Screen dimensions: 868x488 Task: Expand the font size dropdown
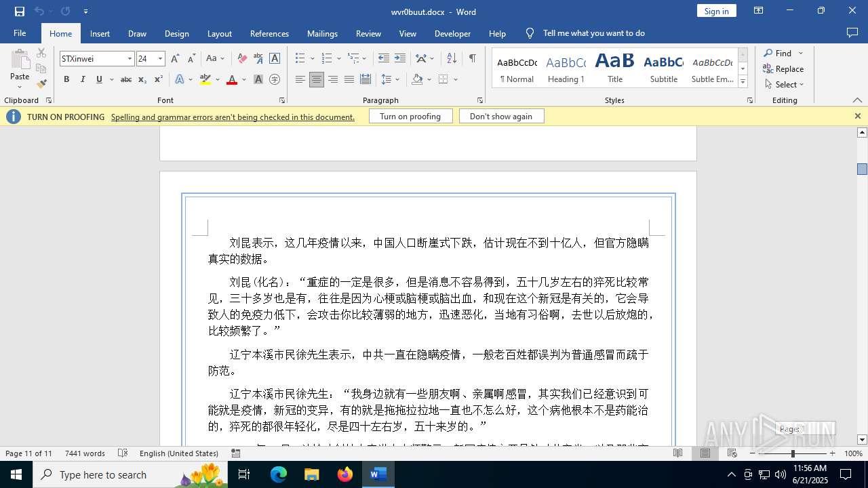pos(160,59)
